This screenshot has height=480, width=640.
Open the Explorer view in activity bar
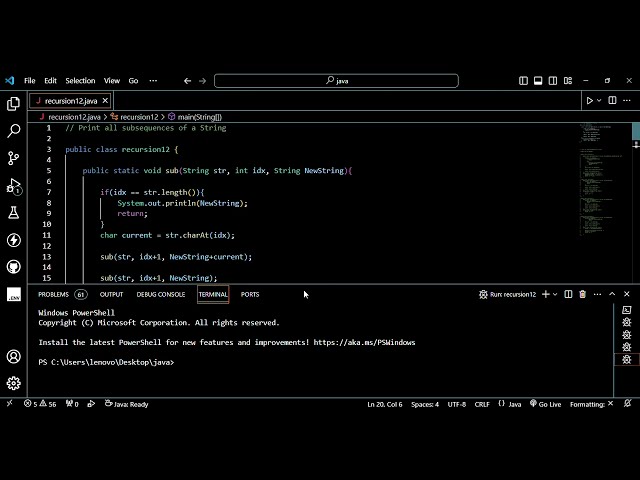point(13,104)
